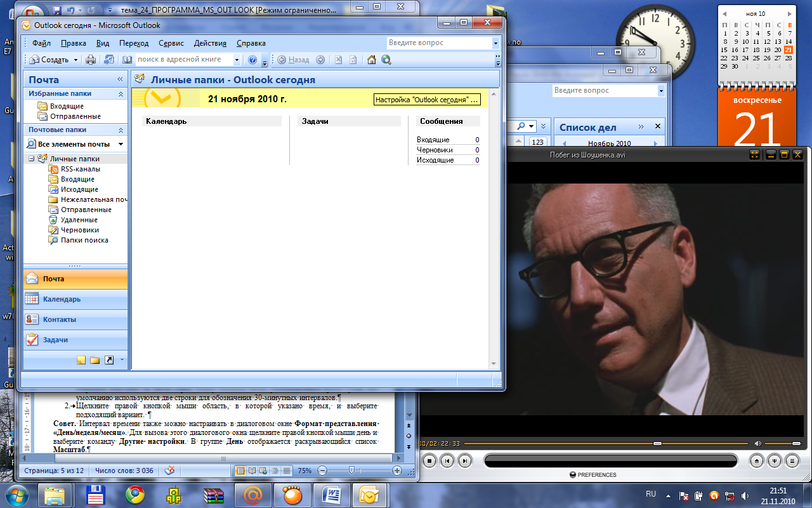The height and width of the screenshot is (508, 812).
Task: Click the Forward arrow icon next to Назад
Action: point(320,60)
